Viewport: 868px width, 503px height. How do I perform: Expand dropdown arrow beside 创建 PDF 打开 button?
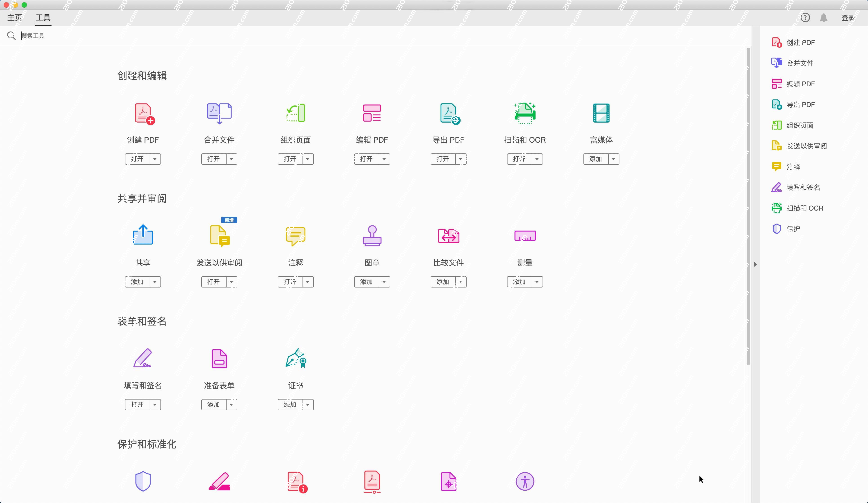click(x=155, y=159)
